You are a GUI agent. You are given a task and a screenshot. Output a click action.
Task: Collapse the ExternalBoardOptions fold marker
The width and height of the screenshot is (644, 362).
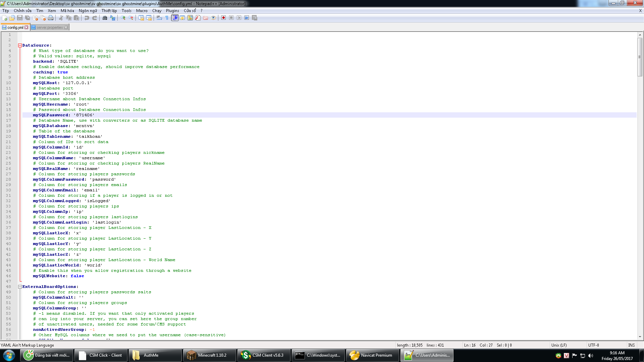(x=20, y=287)
